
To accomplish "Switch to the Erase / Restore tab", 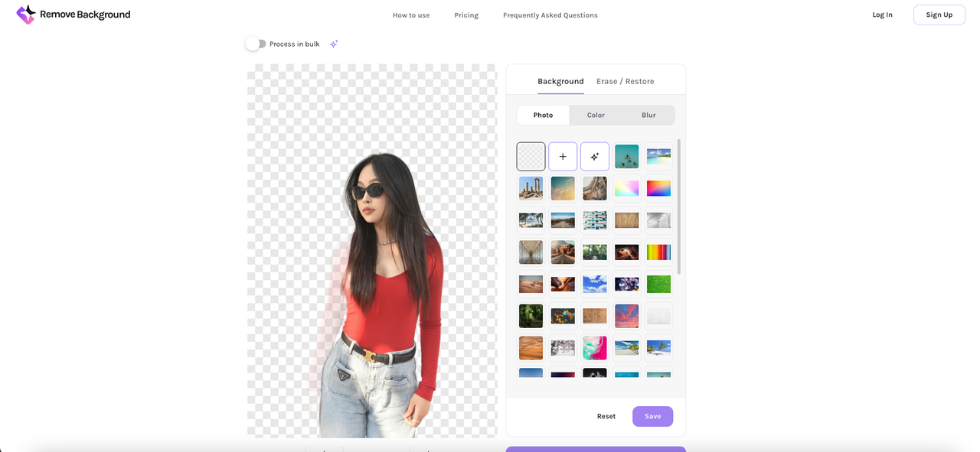I will coord(626,81).
